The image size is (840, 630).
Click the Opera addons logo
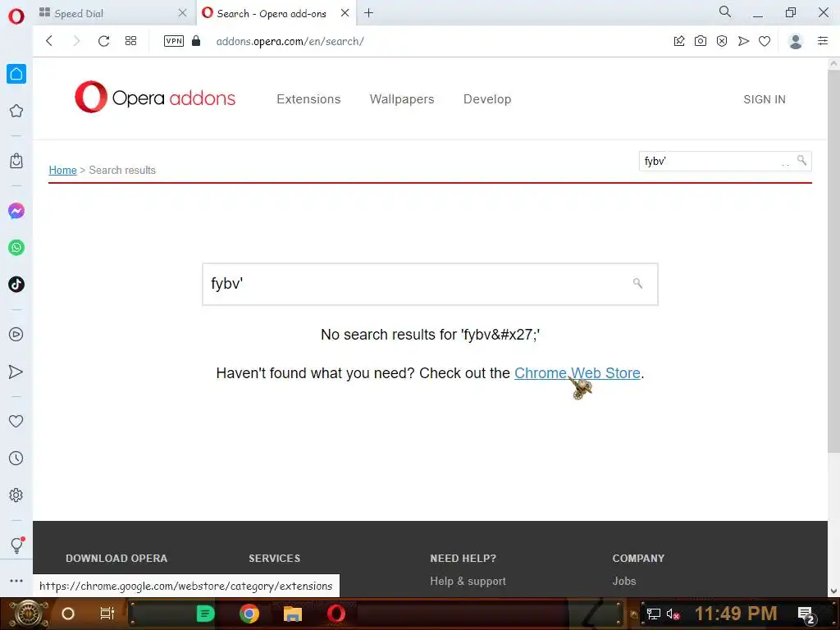pos(155,98)
